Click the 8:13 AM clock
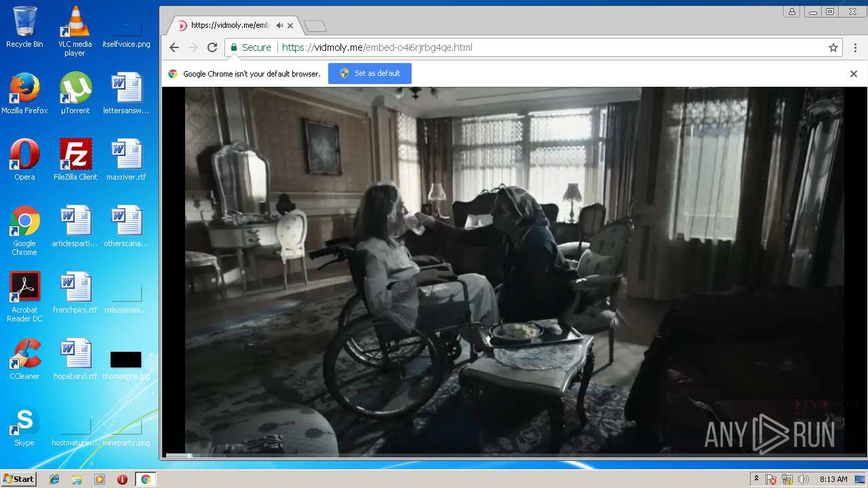The width and height of the screenshot is (868, 488). (833, 479)
